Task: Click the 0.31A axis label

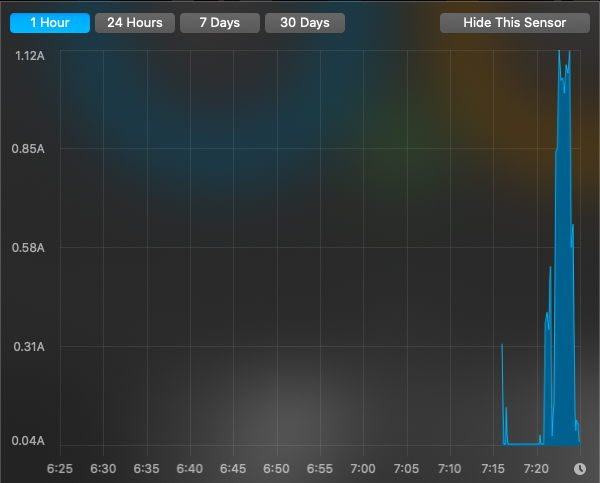Action: click(29, 347)
